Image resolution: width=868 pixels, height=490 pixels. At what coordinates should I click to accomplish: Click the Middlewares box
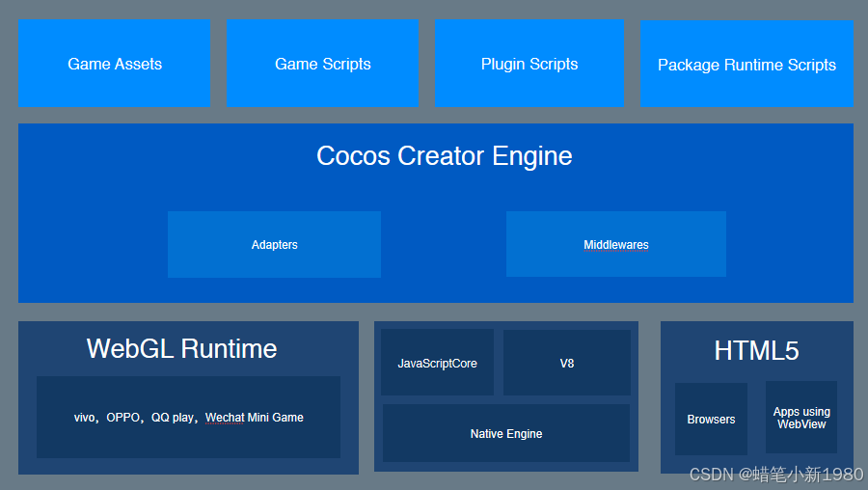coord(616,244)
